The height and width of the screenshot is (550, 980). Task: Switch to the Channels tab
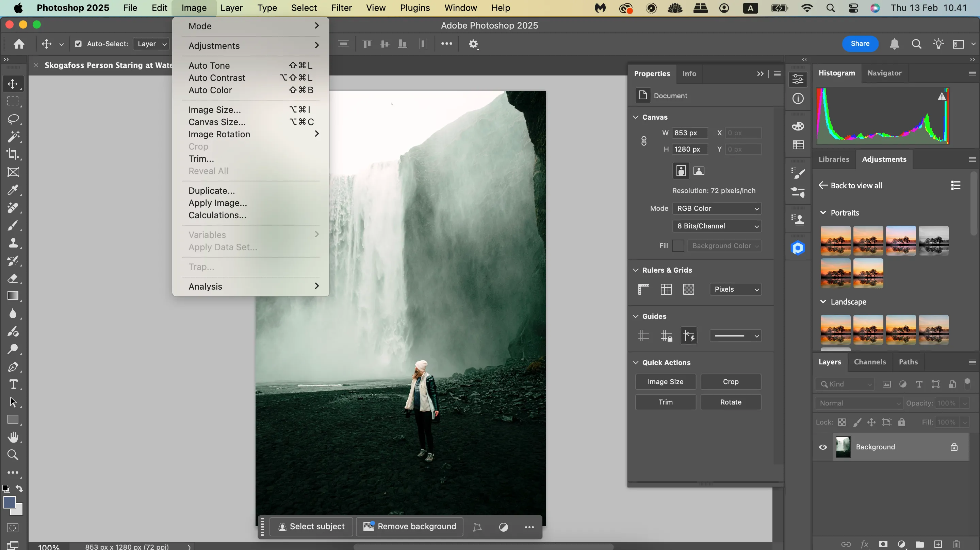point(870,362)
